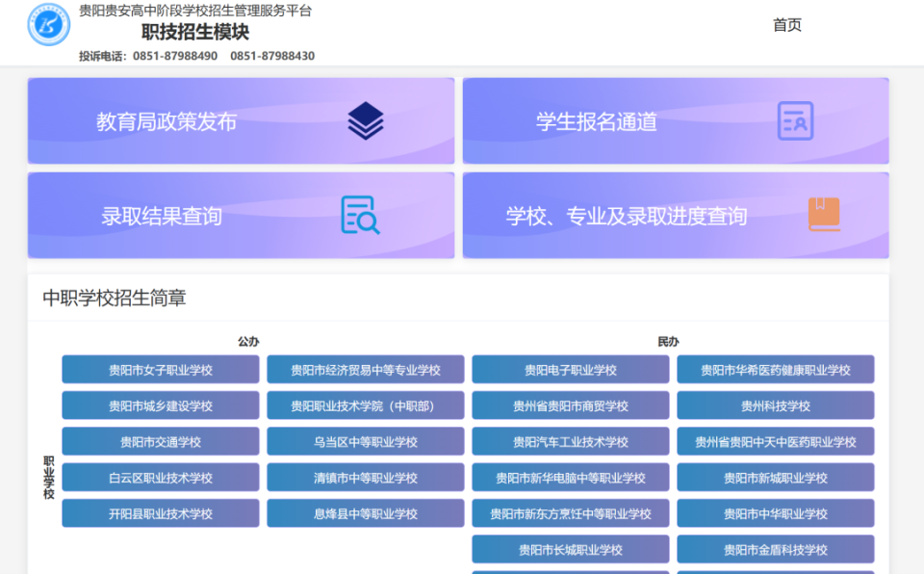Select 贵阳市女子职业学校

pos(161,370)
